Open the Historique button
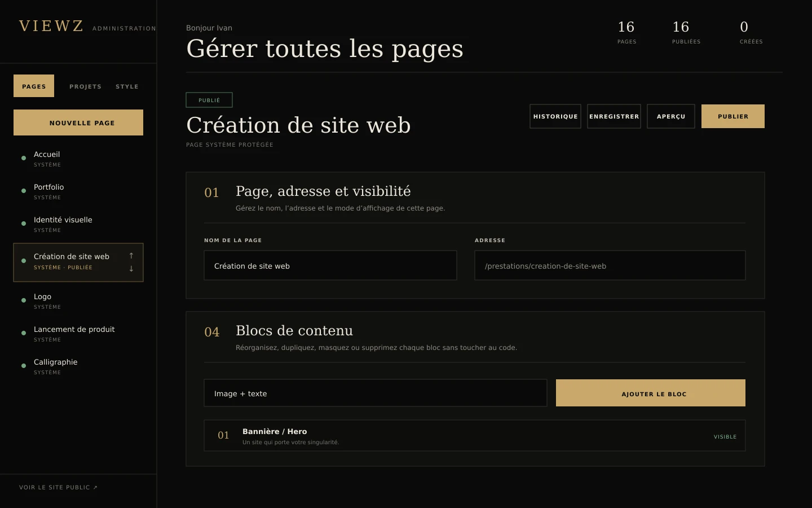The image size is (812, 508). point(555,116)
